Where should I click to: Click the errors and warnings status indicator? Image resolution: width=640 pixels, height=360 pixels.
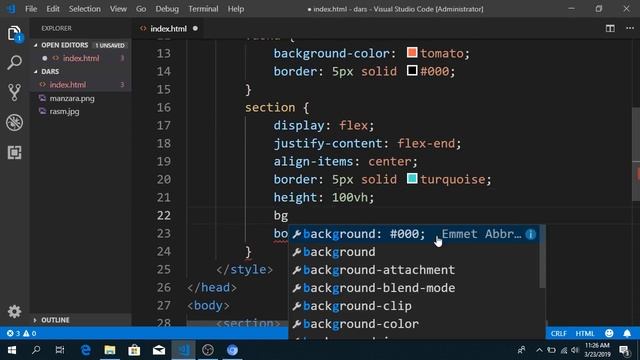[x=22, y=333]
